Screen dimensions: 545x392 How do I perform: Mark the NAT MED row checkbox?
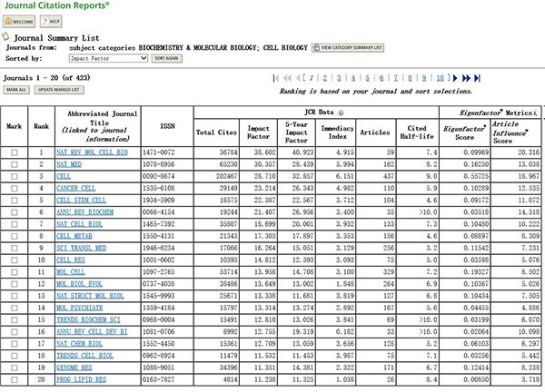tap(15, 164)
